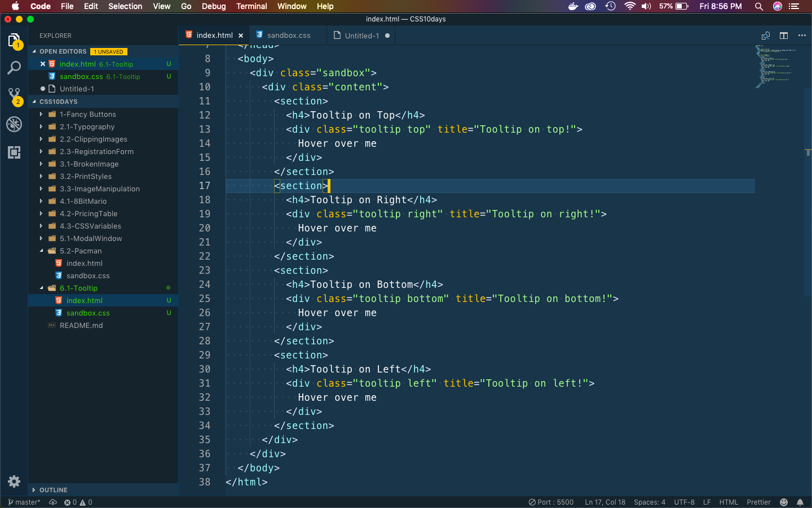This screenshot has height=508, width=812.
Task: Open Time Machine menu bar icon
Action: [610, 6]
